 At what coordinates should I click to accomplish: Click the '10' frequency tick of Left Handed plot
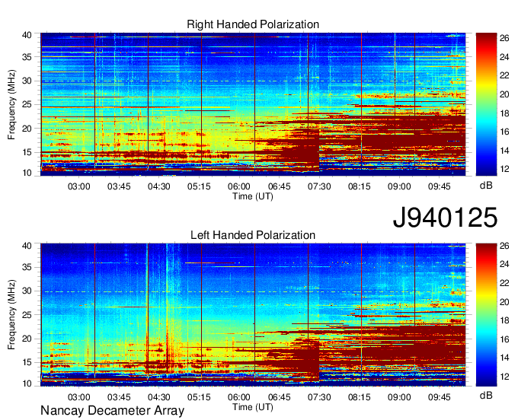[27, 383]
